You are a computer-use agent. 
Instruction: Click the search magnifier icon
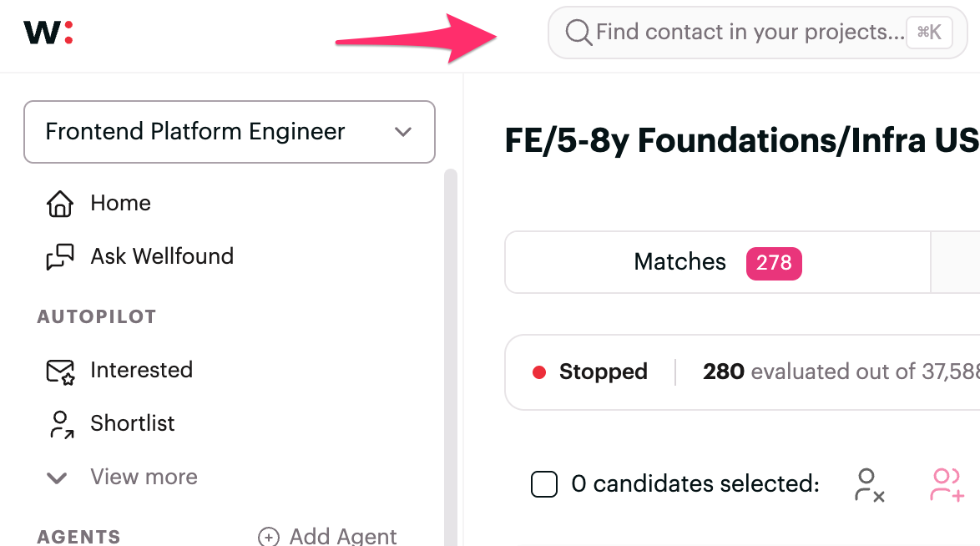tap(578, 33)
